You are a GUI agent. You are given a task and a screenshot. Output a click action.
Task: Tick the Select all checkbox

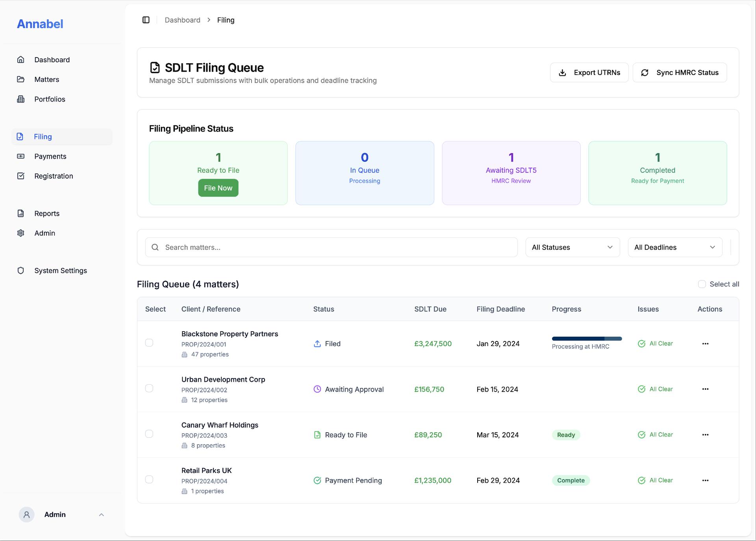tap(701, 284)
